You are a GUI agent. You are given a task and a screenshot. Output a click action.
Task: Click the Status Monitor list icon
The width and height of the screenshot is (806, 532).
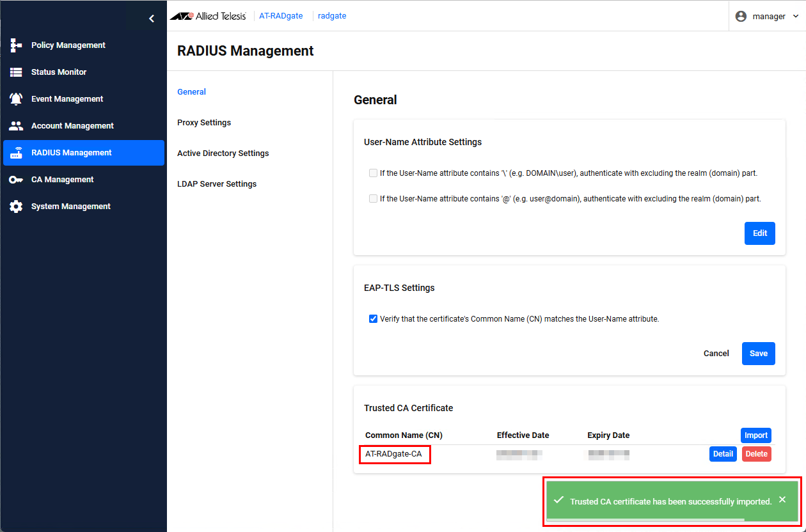click(x=16, y=72)
